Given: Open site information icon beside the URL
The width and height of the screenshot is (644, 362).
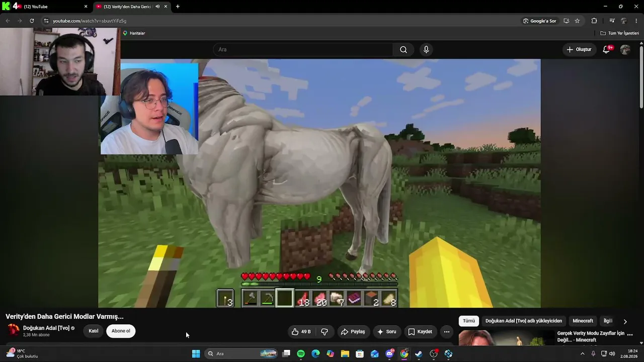Looking at the screenshot, I should tap(46, 21).
